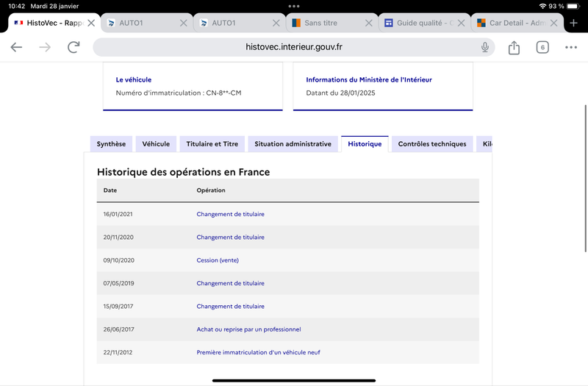Viewport: 588px width, 386px height.
Task: Click the page vertical scrollbar
Action: (x=585, y=179)
